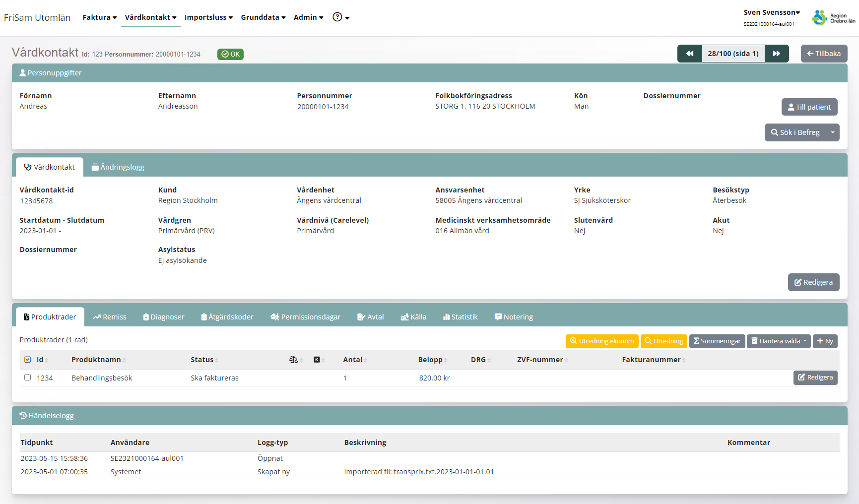The height and width of the screenshot is (504, 859).
Task: Click the Region Örebro län logo
Action: click(x=834, y=18)
